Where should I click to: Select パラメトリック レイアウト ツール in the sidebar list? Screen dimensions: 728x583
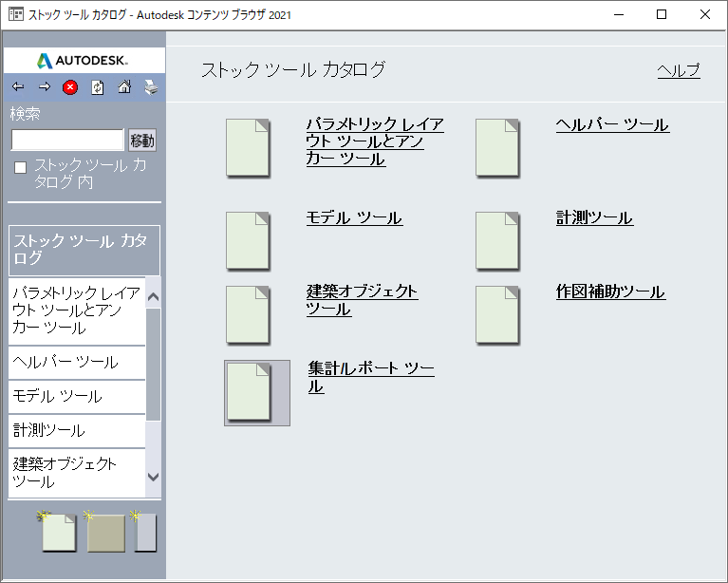click(x=77, y=310)
